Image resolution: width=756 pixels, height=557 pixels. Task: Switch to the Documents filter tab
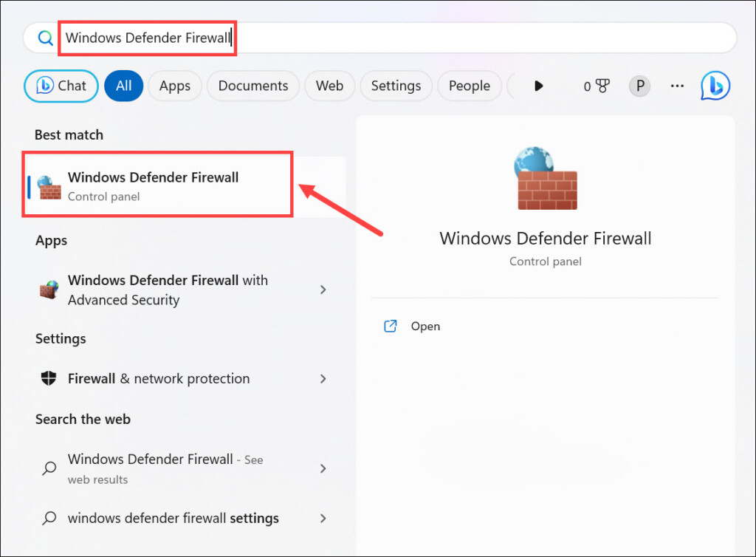click(x=252, y=86)
